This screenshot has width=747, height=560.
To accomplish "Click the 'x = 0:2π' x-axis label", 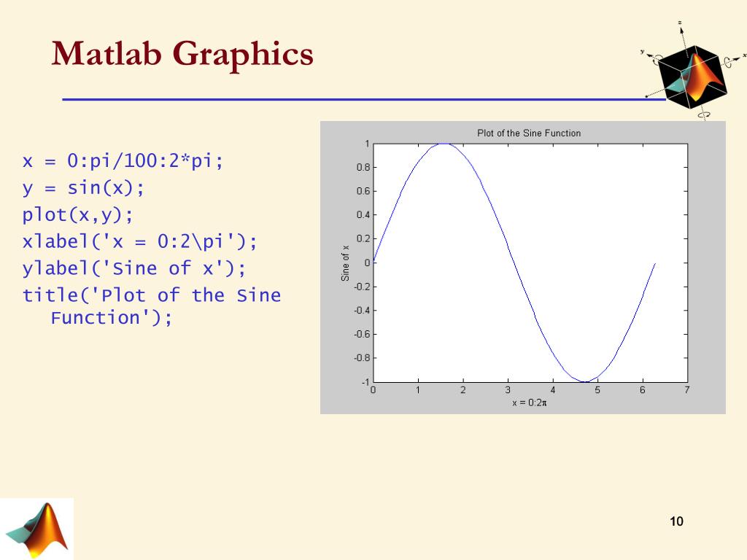I will pos(530,402).
